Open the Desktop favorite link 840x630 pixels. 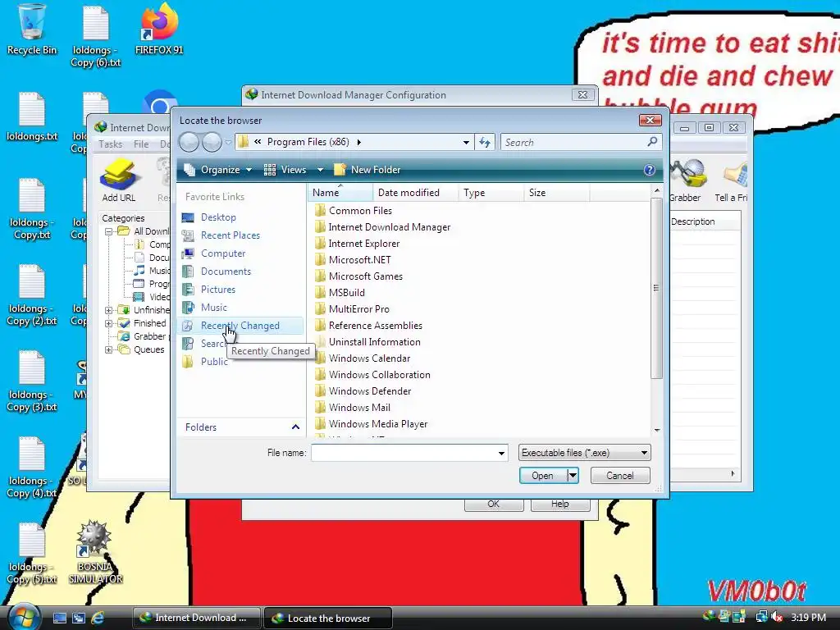tap(218, 217)
